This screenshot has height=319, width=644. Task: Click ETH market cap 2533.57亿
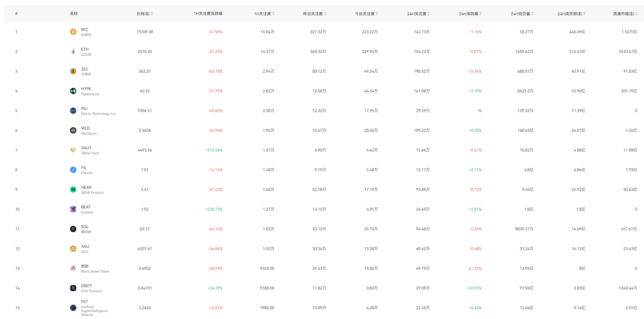[628, 52]
